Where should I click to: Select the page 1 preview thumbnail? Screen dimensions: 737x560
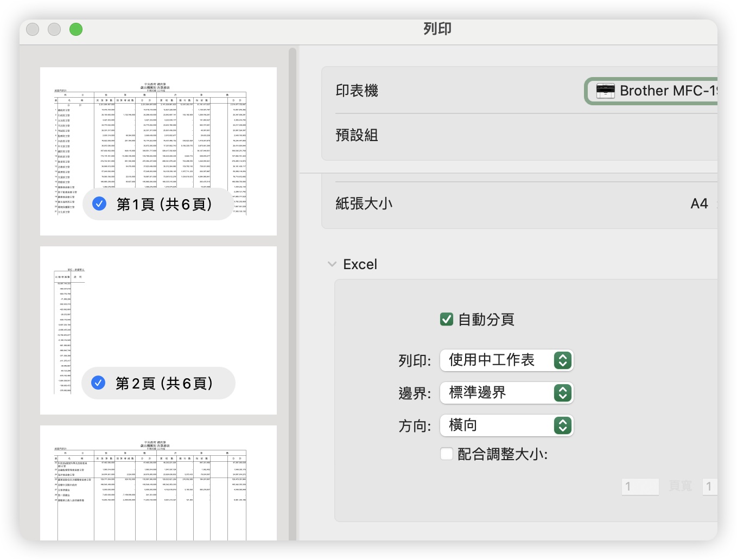(158, 151)
